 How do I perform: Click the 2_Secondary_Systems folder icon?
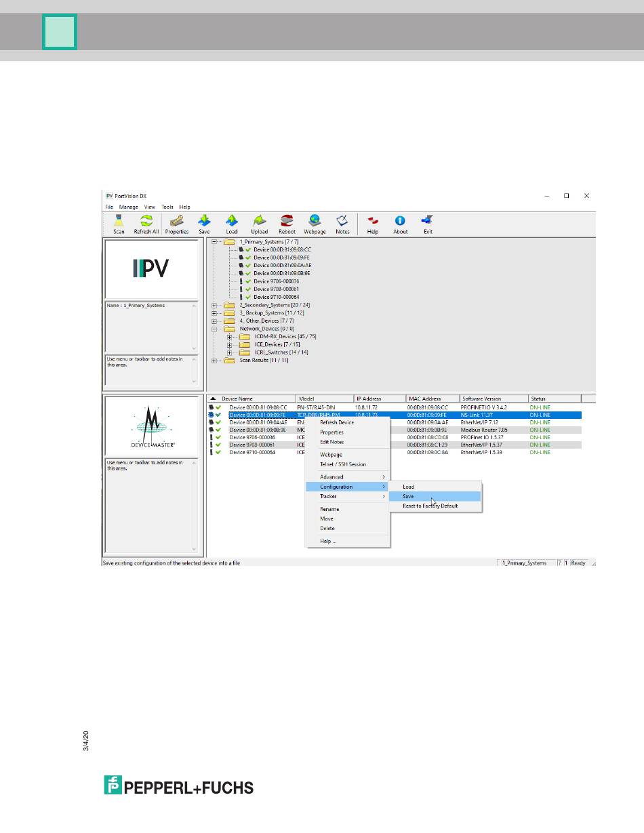(229, 305)
